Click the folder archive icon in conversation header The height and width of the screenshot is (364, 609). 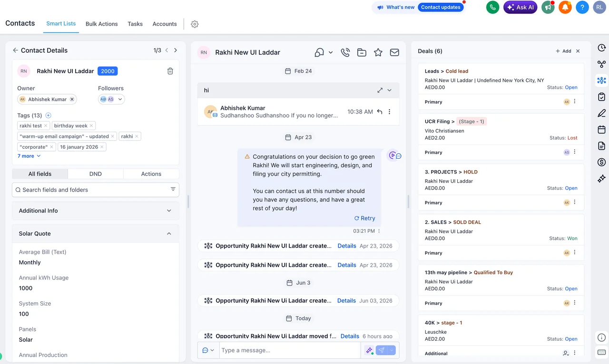(362, 52)
